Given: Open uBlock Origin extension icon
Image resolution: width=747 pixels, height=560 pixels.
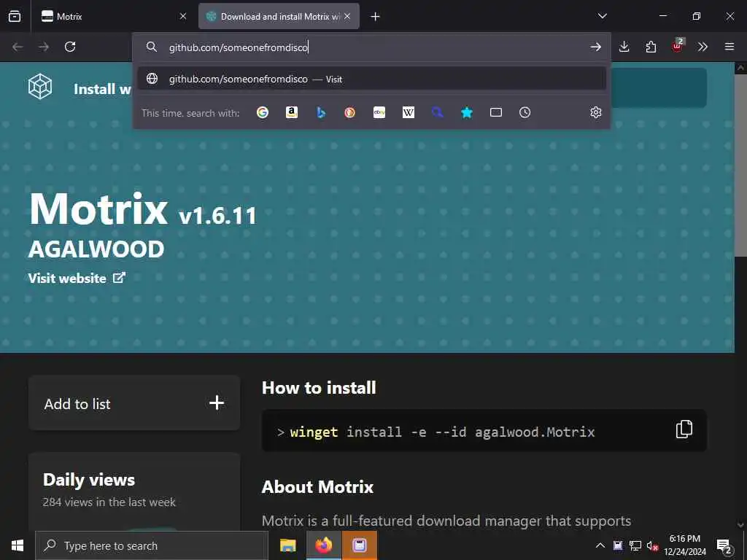Looking at the screenshot, I should coord(678,46).
